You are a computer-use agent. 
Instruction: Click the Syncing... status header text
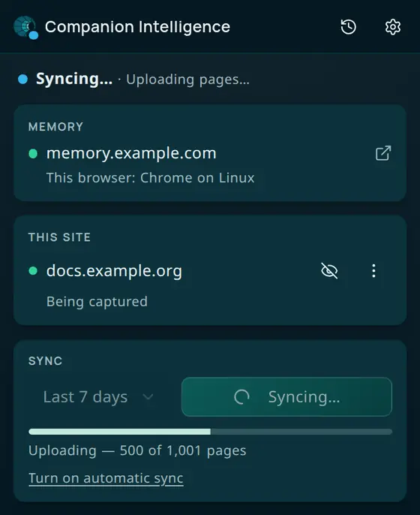tap(74, 79)
